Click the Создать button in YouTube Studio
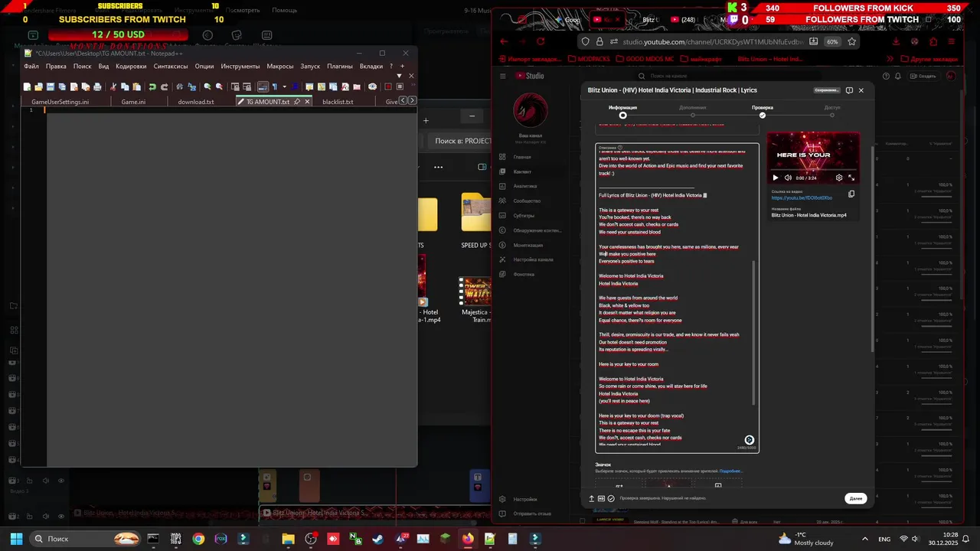 tap(923, 76)
